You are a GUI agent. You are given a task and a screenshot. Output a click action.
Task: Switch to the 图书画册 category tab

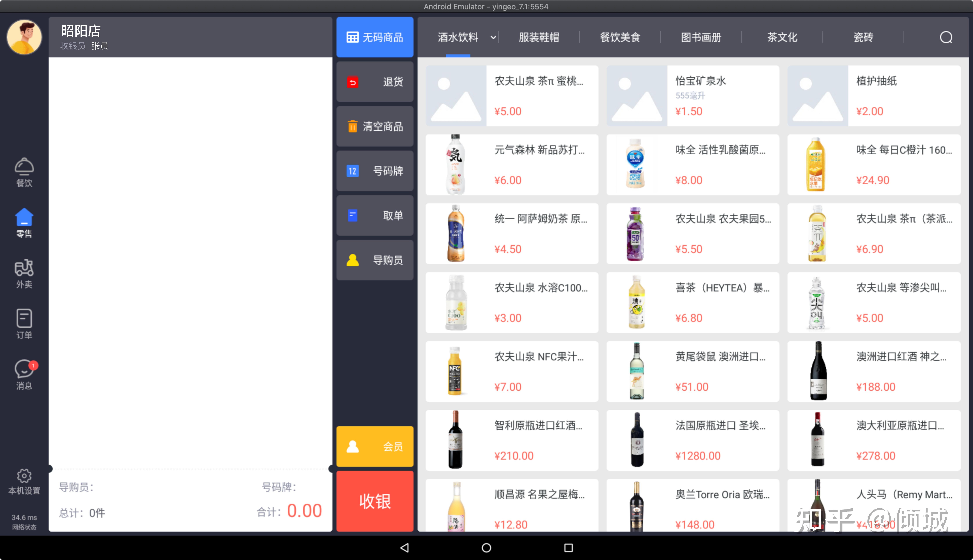tap(701, 37)
